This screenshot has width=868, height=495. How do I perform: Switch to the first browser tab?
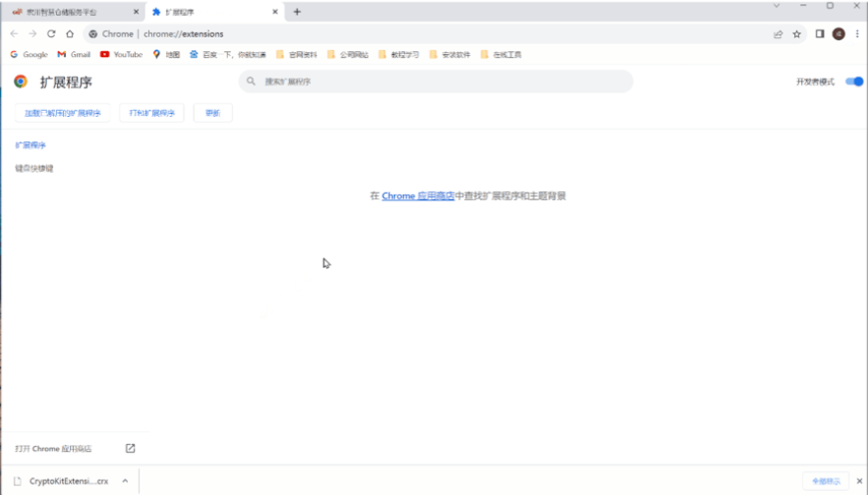[x=69, y=12]
